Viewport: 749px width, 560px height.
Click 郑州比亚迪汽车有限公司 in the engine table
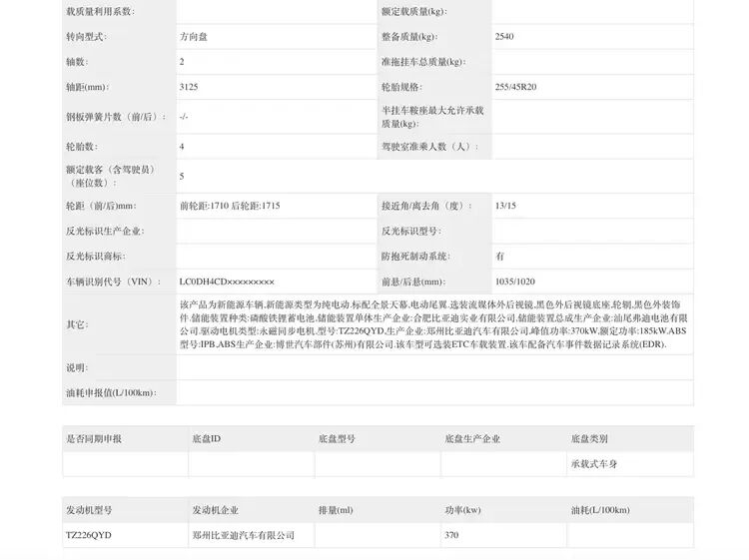pos(244,535)
